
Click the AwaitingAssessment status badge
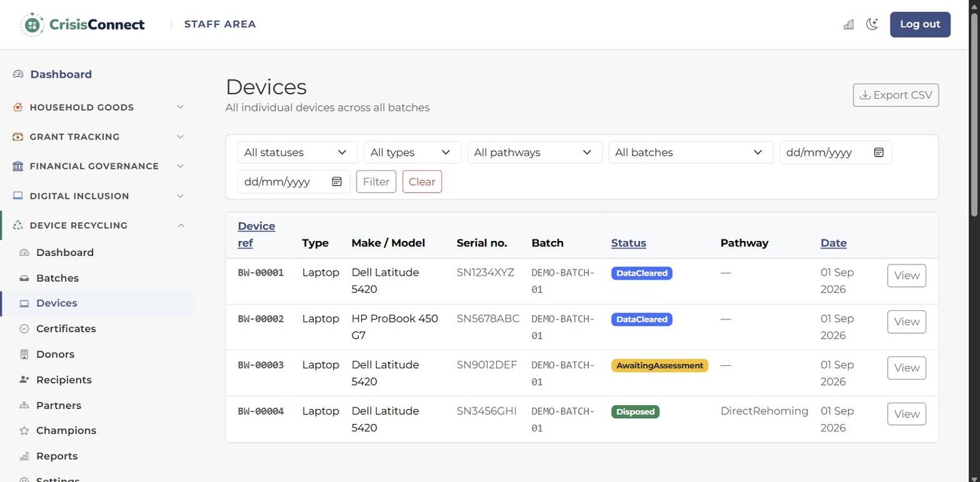pos(660,365)
